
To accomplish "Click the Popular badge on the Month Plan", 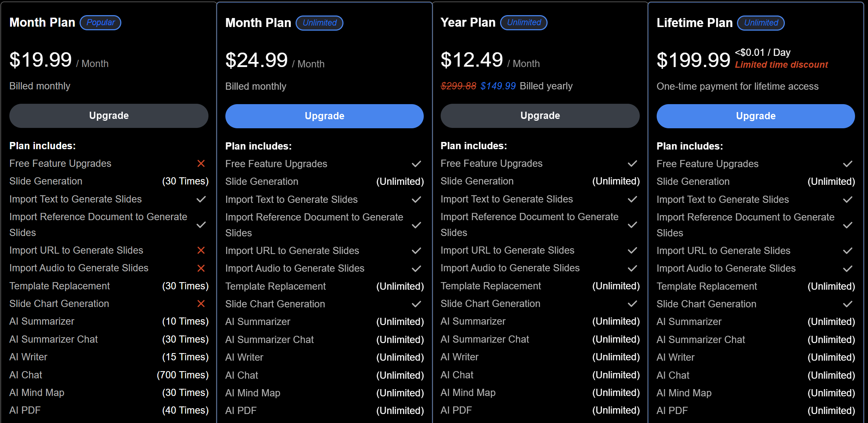I will (100, 22).
